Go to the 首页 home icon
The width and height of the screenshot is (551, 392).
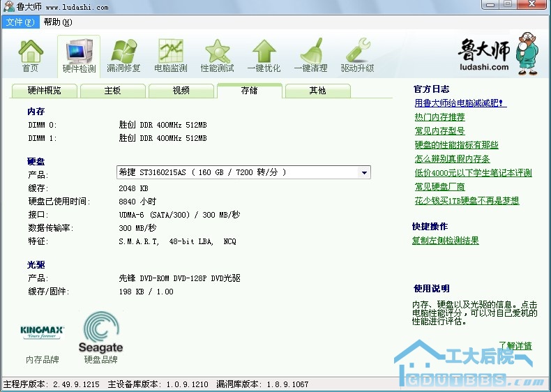pos(31,56)
